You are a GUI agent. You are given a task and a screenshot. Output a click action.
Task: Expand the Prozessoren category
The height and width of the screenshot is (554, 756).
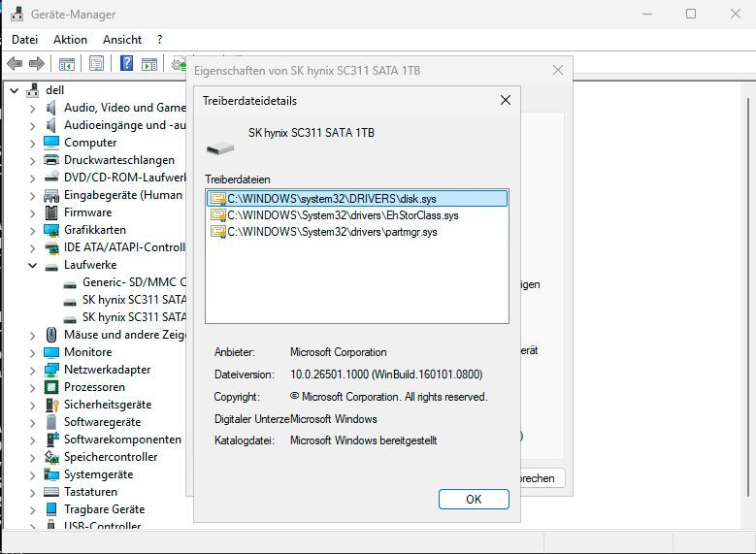(32, 388)
